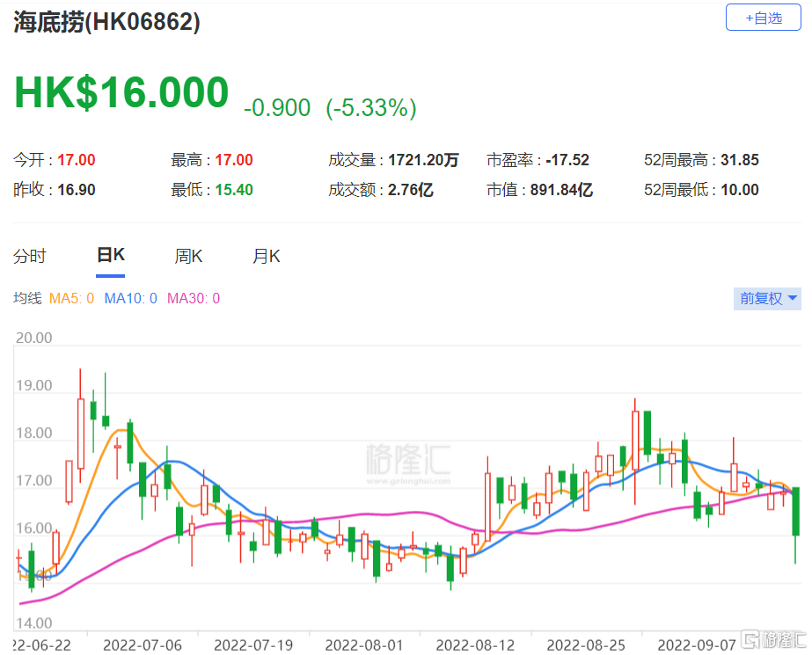812x655 pixels.
Task: Add 海底捞 to watchlist with +自选
Action: click(762, 17)
